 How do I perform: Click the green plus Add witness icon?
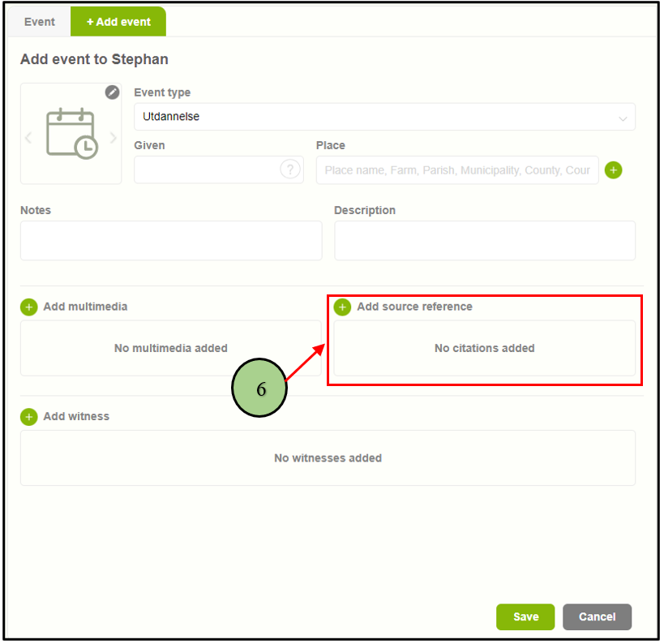[x=29, y=417]
